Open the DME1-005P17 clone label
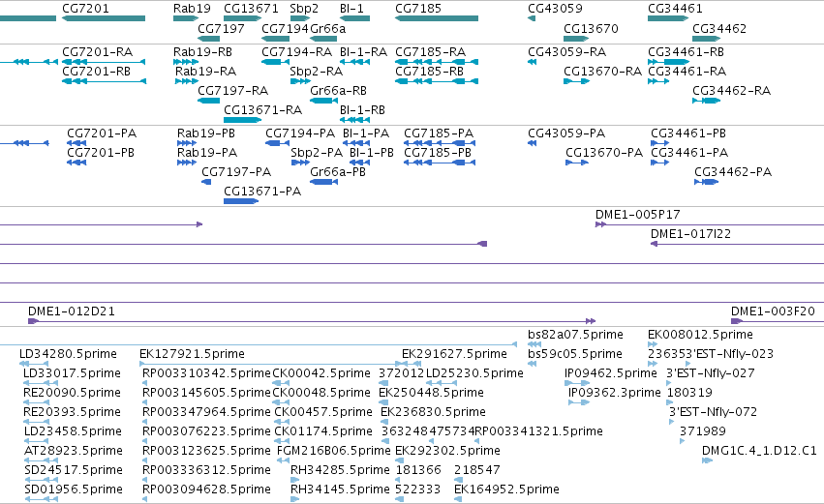This screenshot has width=824, height=504. 637,215
